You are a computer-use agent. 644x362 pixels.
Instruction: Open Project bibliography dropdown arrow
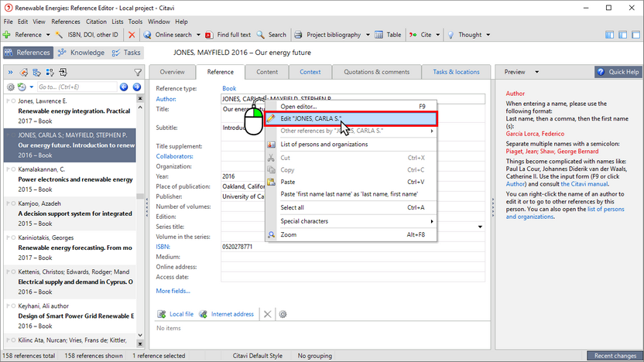[368, 35]
